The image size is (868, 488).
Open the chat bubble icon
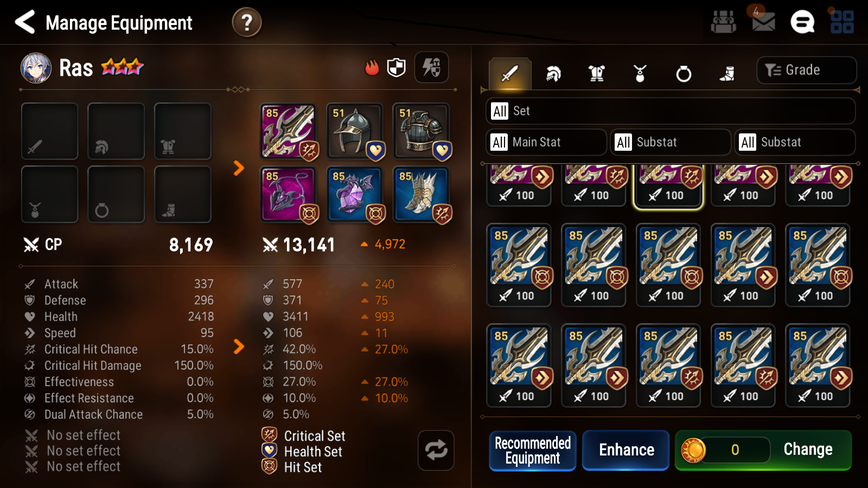802,22
